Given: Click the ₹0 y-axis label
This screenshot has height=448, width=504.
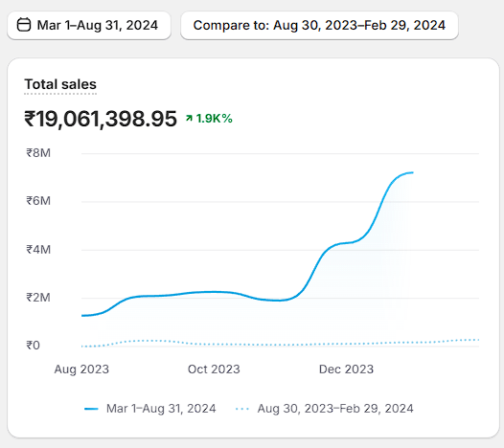Looking at the screenshot, I should coord(34,346).
